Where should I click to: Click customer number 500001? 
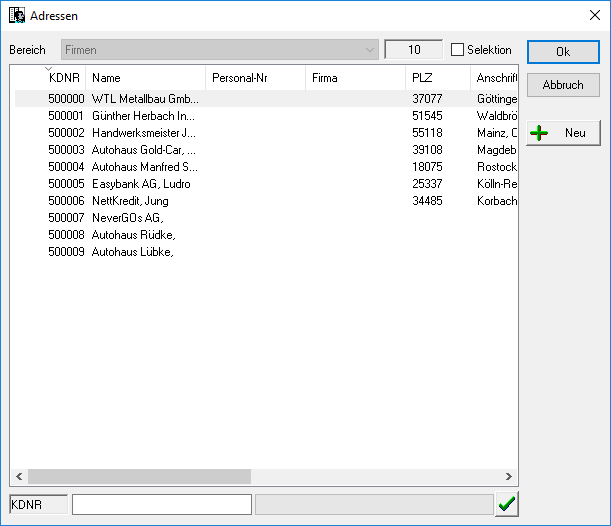[x=66, y=116]
